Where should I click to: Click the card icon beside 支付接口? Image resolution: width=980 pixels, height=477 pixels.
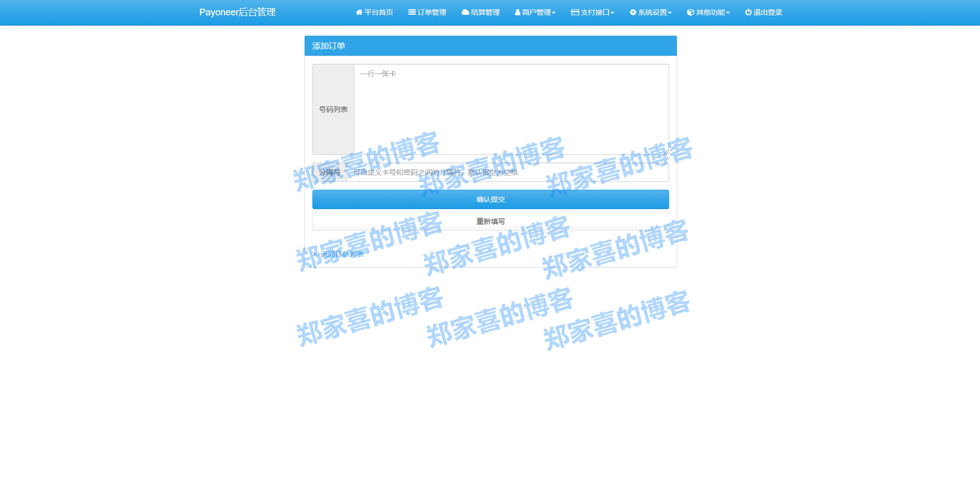pyautogui.click(x=575, y=12)
